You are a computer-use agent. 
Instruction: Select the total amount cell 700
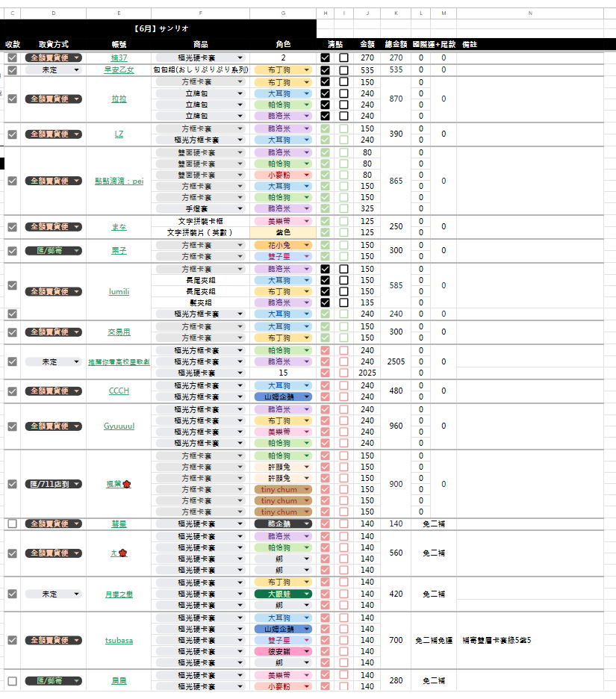coord(396,641)
